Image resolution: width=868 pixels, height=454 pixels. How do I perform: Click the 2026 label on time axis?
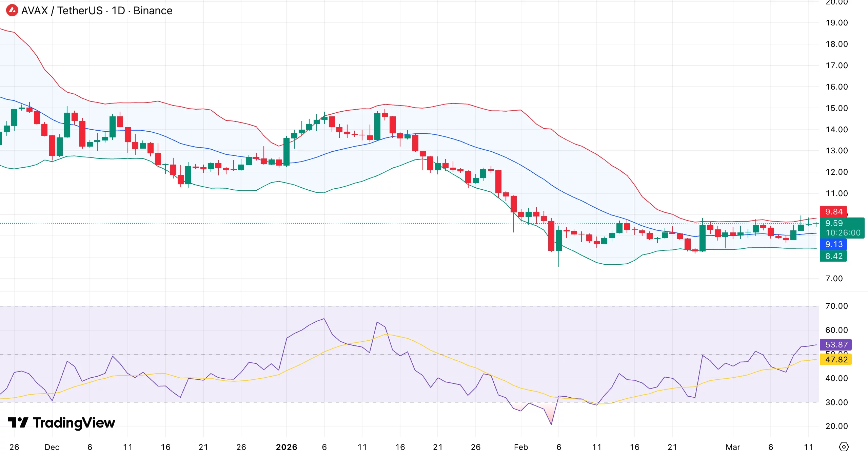[x=287, y=447]
